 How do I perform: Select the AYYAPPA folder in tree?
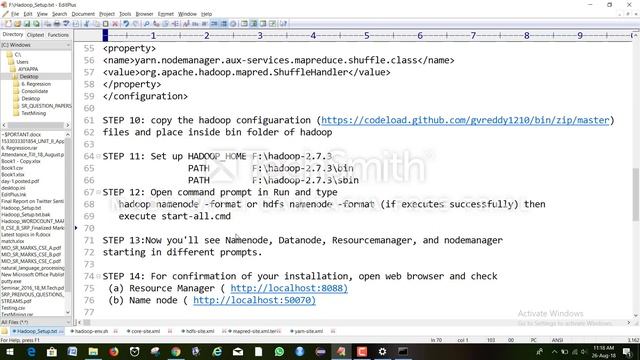(28, 69)
